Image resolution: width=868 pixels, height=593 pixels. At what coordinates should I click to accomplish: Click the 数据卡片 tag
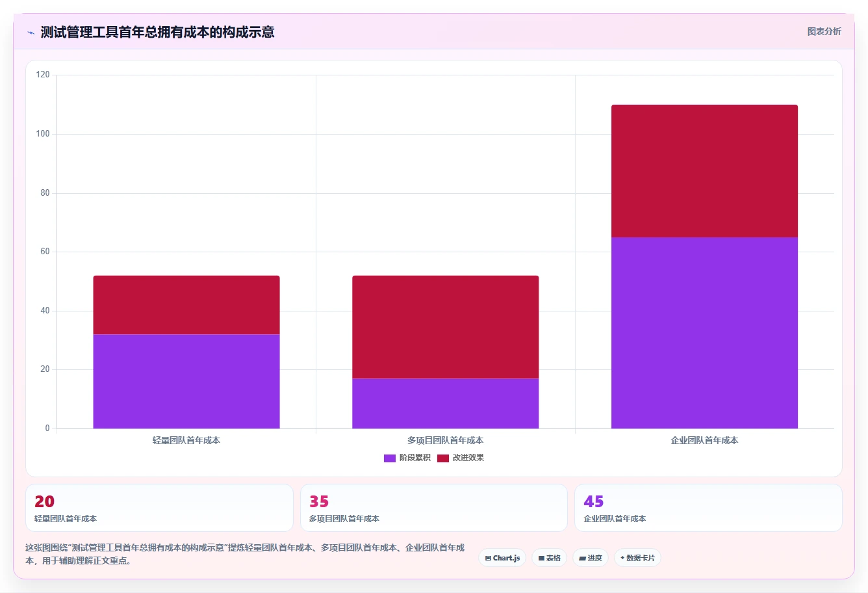coord(637,558)
